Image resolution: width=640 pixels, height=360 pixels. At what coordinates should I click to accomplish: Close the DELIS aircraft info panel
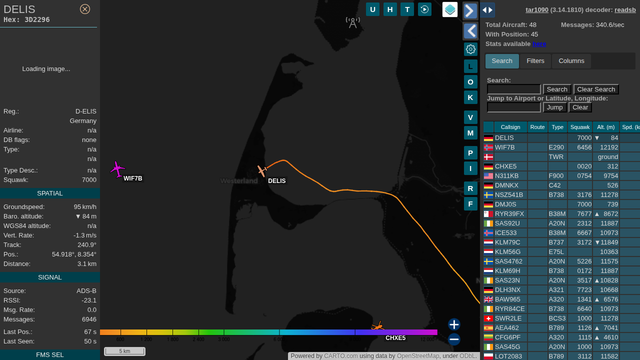pos(85,9)
